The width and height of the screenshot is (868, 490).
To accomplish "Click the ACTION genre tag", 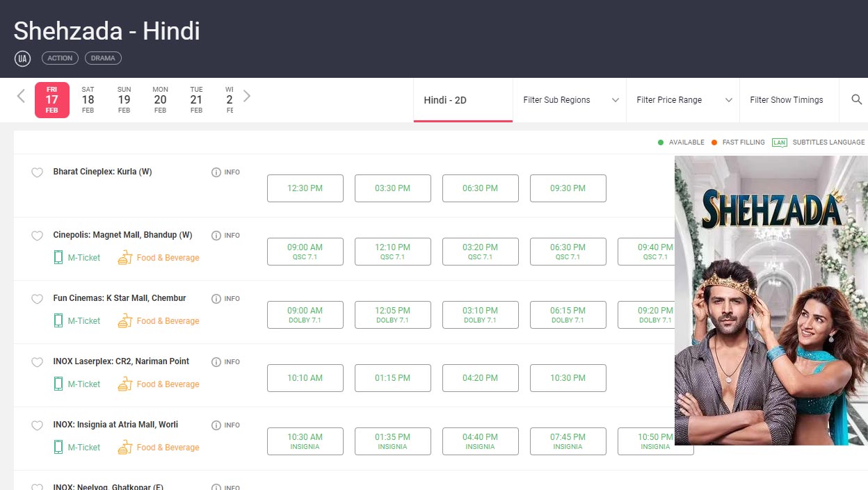I will point(60,58).
